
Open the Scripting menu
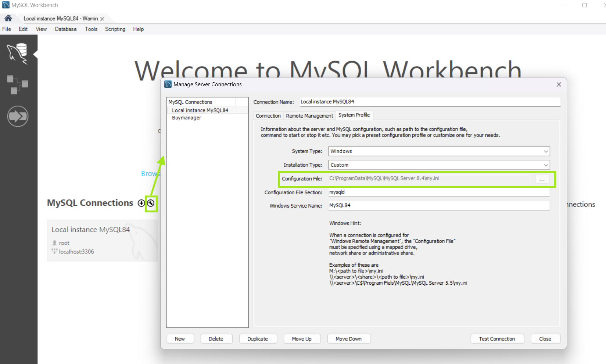point(115,29)
